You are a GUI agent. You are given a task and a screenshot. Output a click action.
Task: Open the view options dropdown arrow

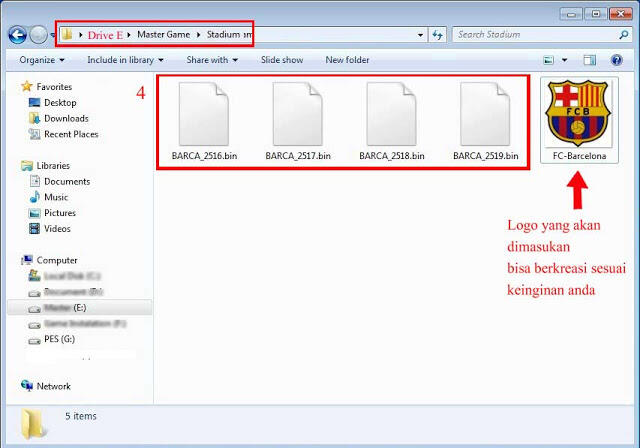point(564,60)
